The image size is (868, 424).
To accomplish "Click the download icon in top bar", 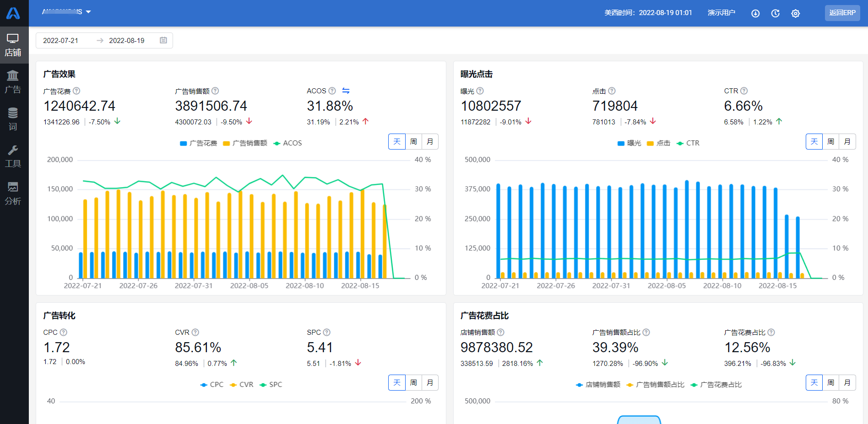I will [x=755, y=13].
